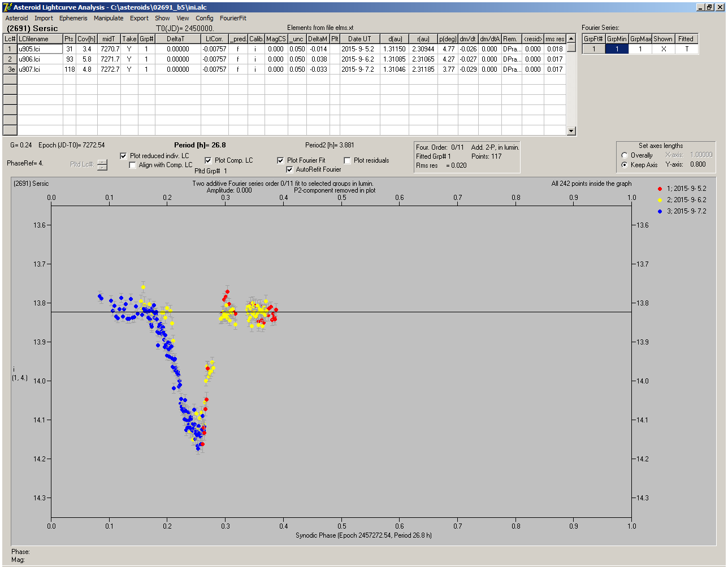Click the u905.lci filename cell
Image resolution: width=728 pixels, height=567 pixels.
40,49
